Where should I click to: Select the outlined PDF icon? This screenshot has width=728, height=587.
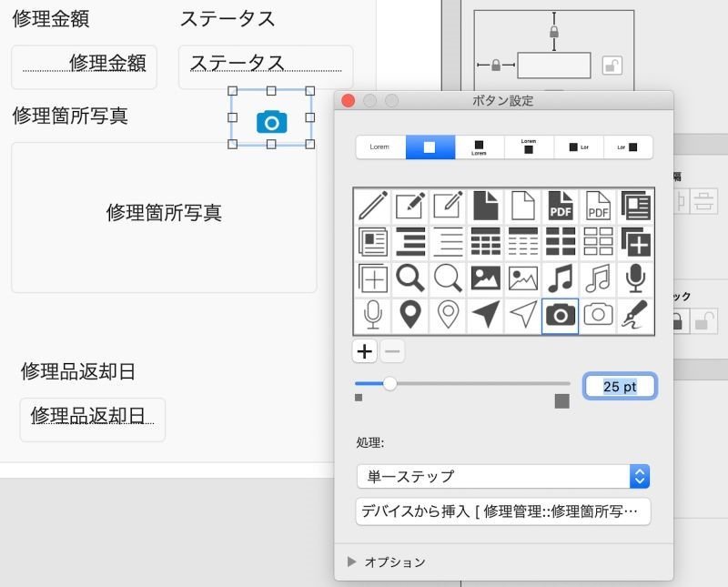tap(598, 206)
